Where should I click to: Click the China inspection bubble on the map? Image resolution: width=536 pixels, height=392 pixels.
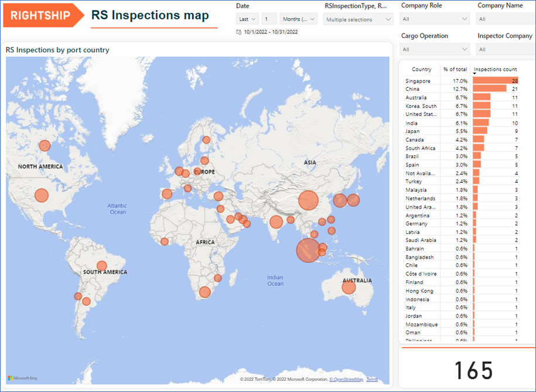pyautogui.click(x=309, y=200)
